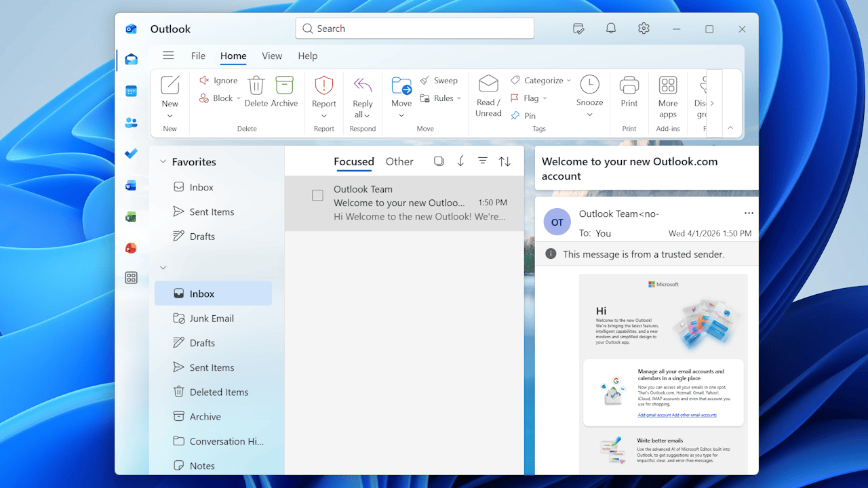Open the Calendar from the left rail
868x488 pixels.
[x=131, y=91]
